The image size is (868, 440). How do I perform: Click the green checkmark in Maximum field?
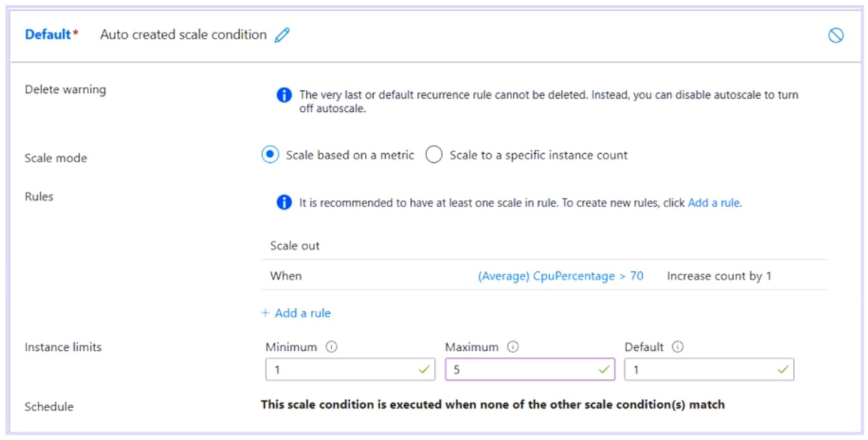pos(604,369)
